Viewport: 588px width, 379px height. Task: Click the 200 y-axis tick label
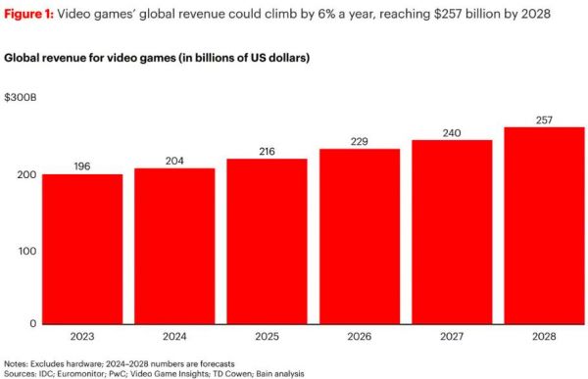click(27, 174)
